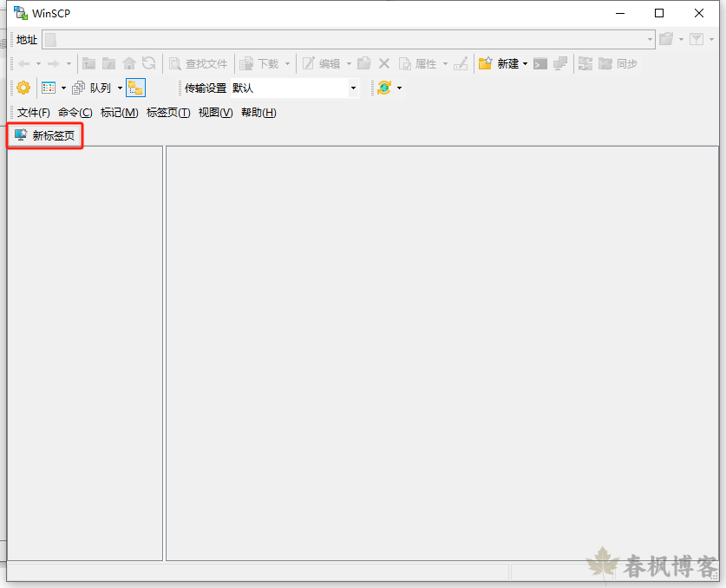Expand the 编辑 dropdown arrow
This screenshot has height=588, width=726.
(x=349, y=64)
